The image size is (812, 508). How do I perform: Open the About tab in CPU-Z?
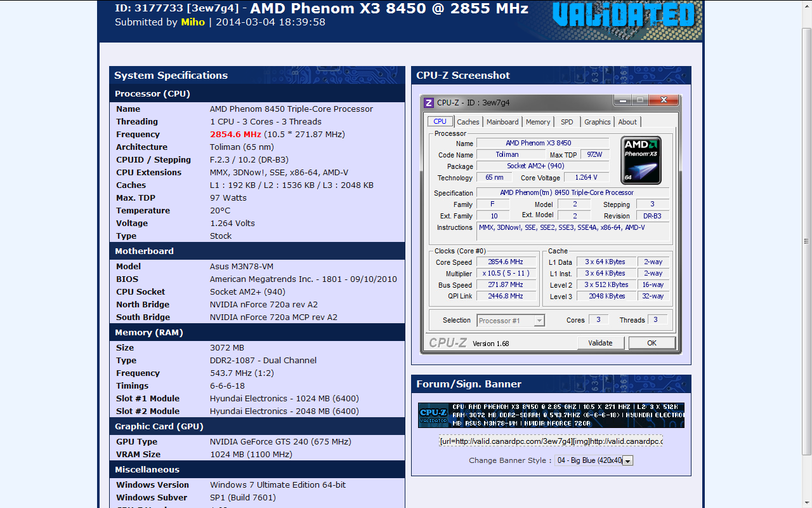click(627, 122)
